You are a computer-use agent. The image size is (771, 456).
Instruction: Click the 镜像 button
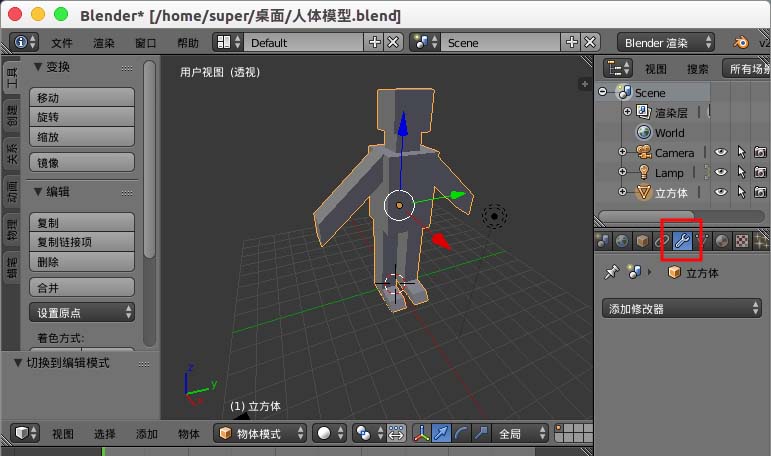[x=82, y=162]
